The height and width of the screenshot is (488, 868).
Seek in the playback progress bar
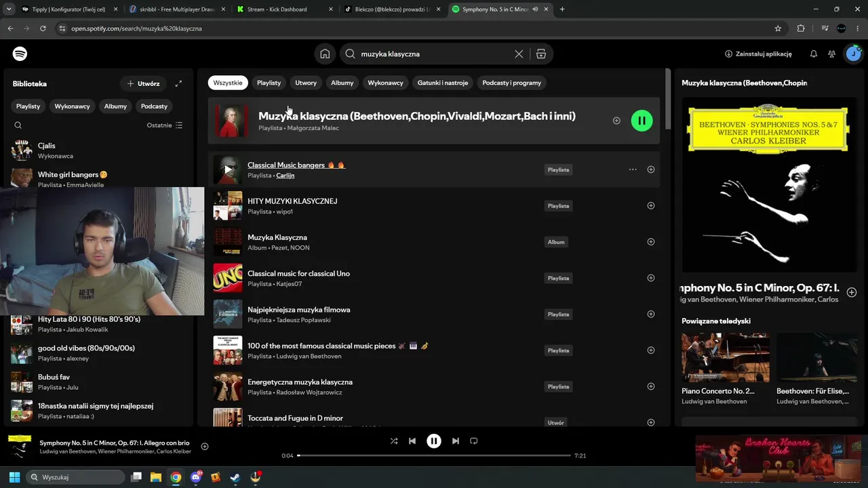[x=434, y=455]
